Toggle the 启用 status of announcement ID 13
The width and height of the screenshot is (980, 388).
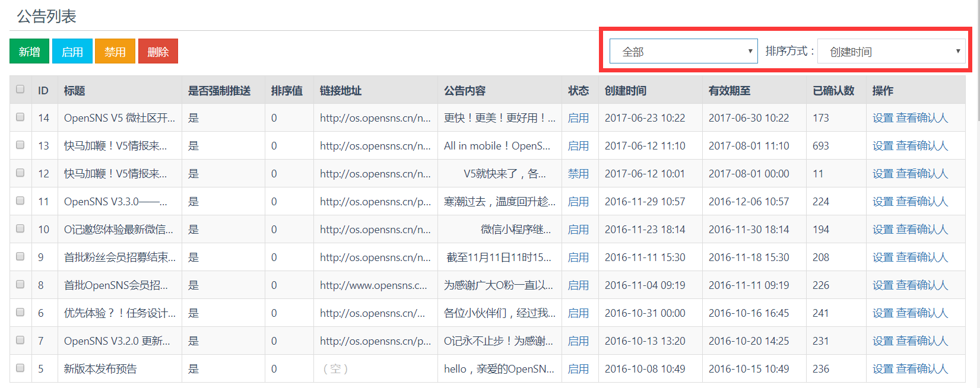(x=578, y=146)
